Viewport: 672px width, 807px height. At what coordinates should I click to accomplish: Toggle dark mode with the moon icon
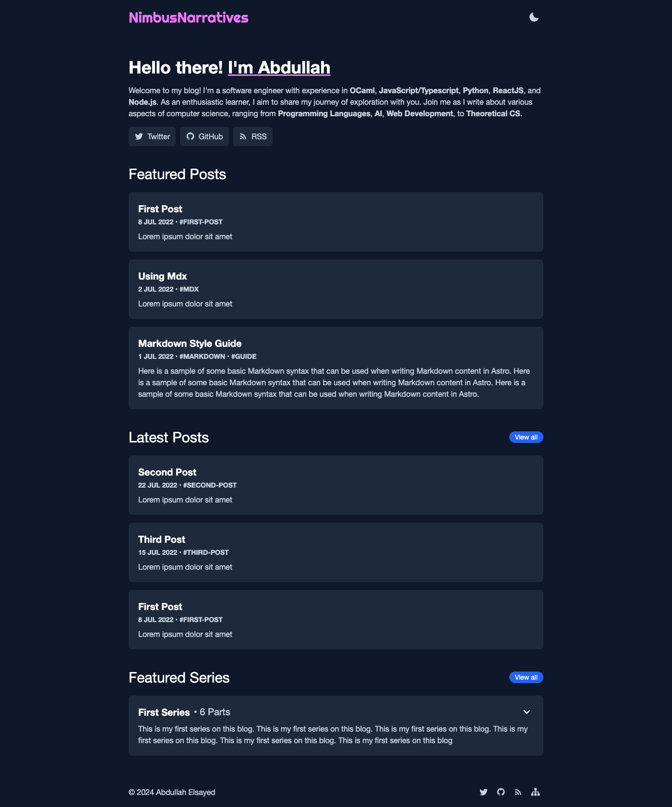(533, 17)
